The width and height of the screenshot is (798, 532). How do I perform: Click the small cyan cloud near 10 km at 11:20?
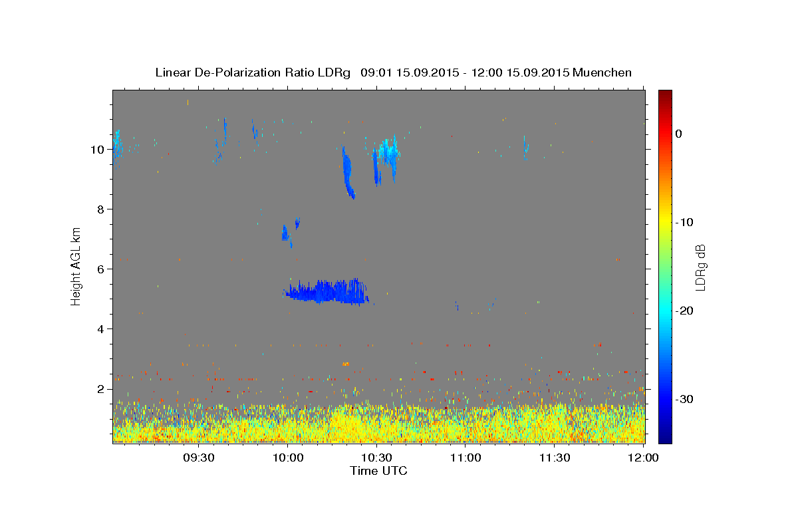(525, 148)
